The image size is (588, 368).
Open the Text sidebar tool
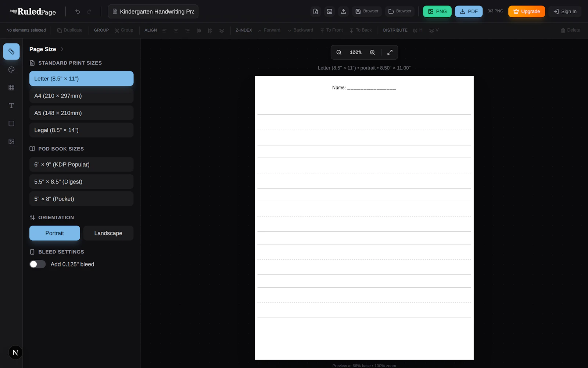coord(11,106)
